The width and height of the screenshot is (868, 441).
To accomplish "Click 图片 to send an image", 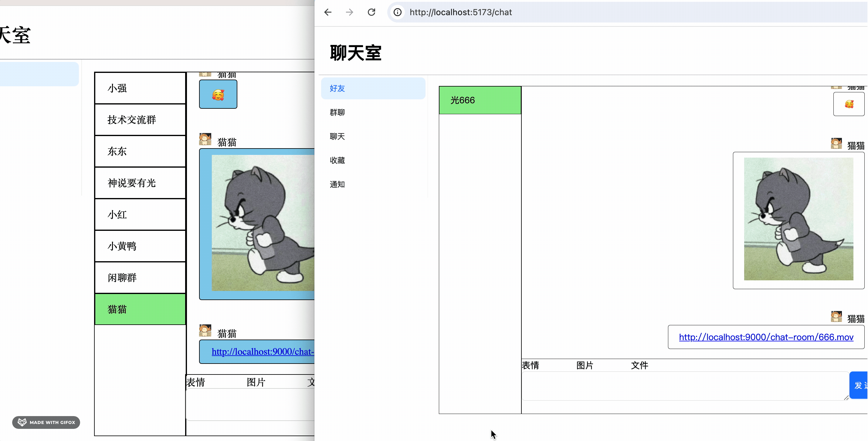I will tap(585, 365).
